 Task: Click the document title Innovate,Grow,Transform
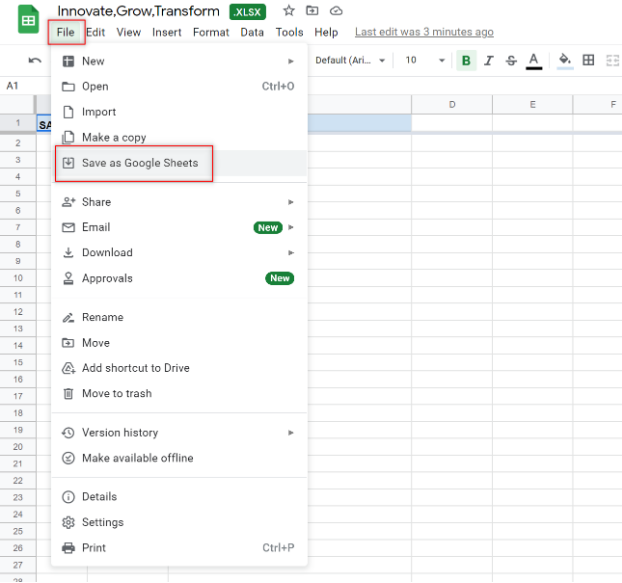coord(138,11)
